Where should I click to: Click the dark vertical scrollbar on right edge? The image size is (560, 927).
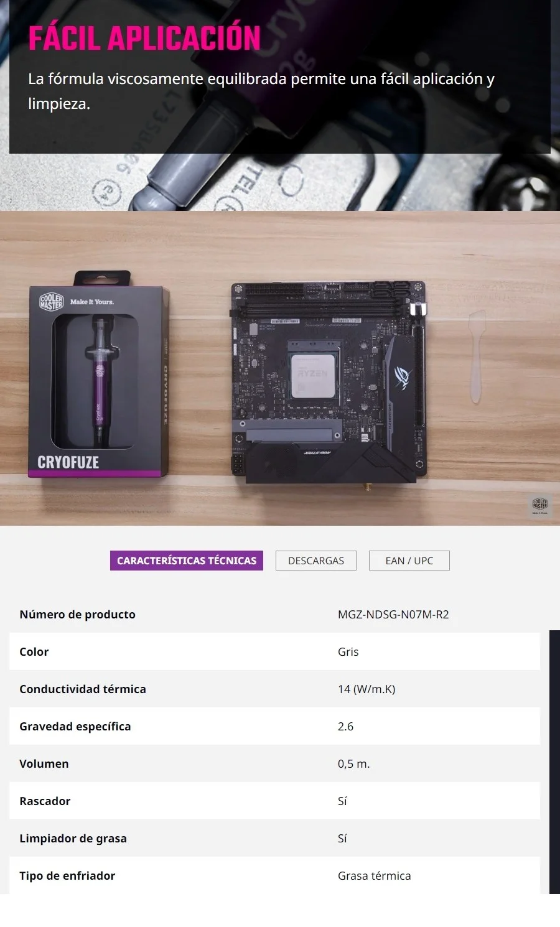pyautogui.click(x=554, y=762)
